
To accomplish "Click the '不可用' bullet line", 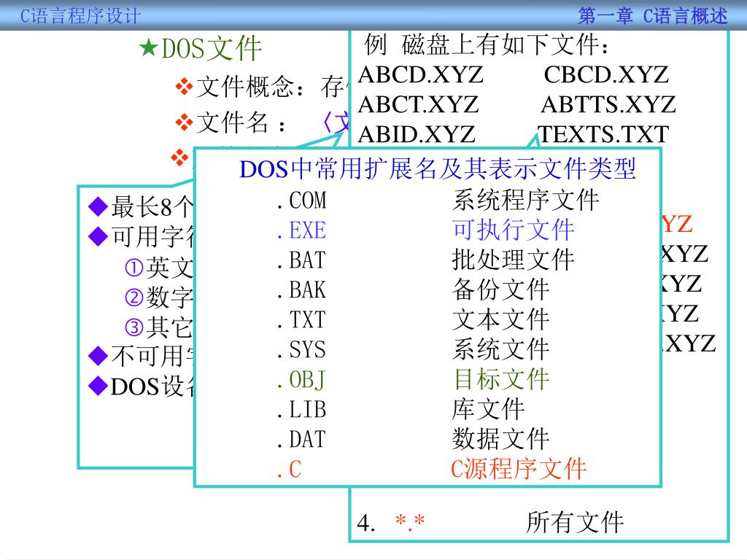I will click(x=142, y=356).
